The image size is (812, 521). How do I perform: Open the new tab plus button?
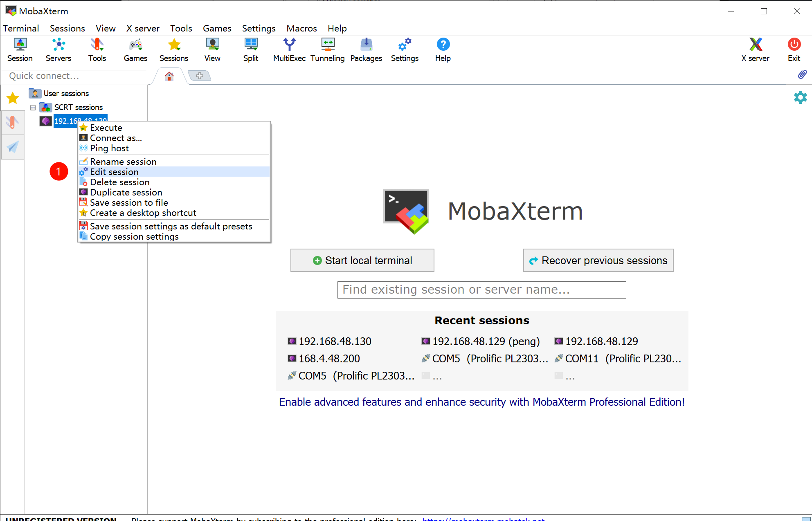200,76
